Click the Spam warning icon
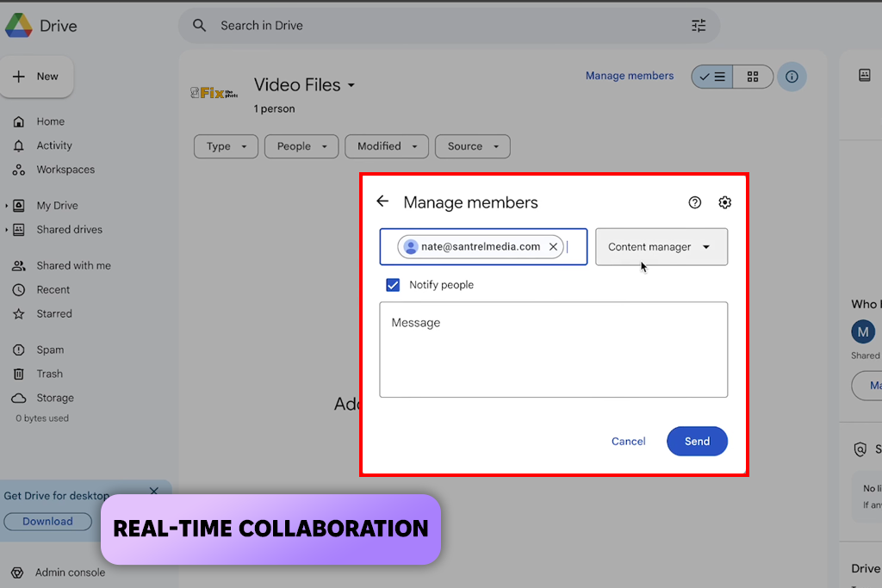This screenshot has height=588, width=882. (x=19, y=350)
